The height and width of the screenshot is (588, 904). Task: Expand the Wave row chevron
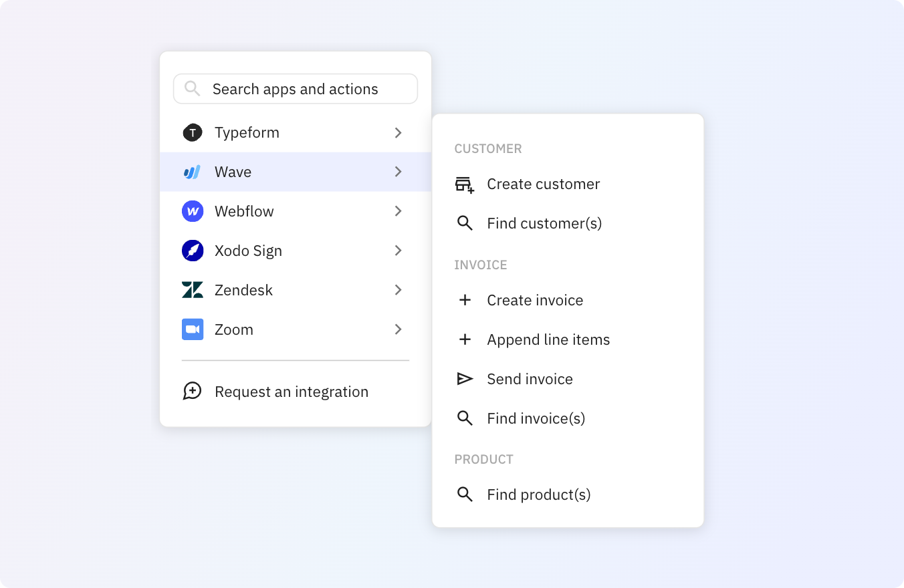click(398, 172)
